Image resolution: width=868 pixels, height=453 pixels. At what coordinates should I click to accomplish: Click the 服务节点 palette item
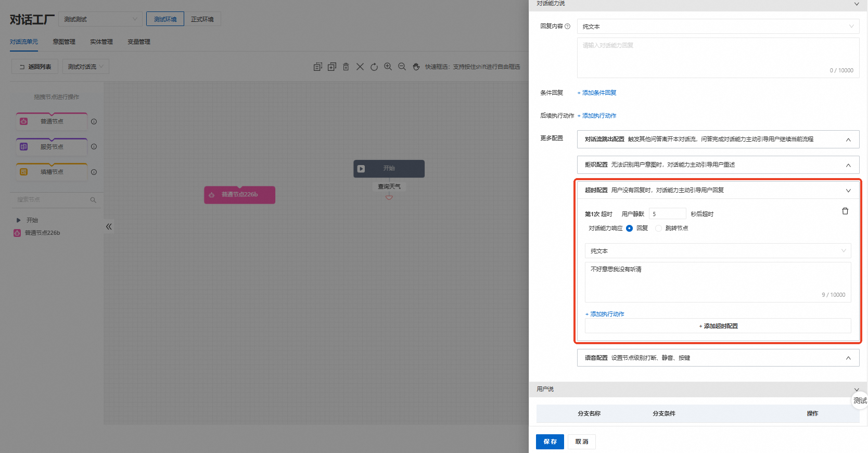(52, 147)
